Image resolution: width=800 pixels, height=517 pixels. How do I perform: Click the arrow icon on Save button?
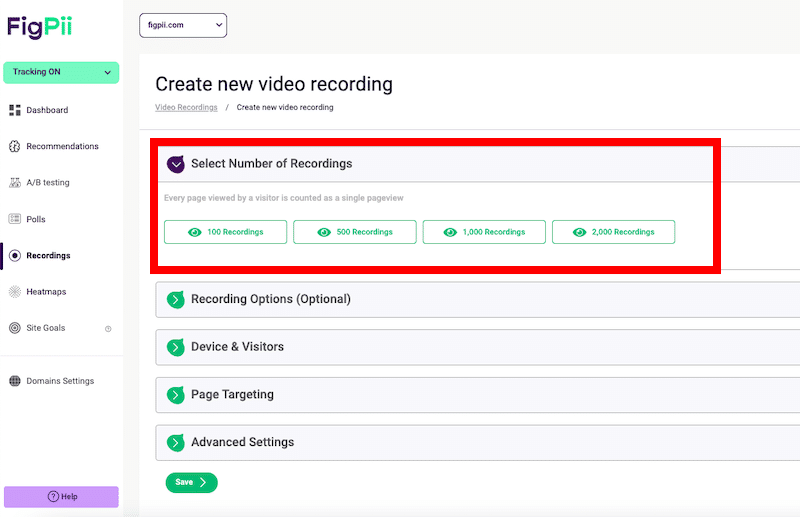click(203, 482)
